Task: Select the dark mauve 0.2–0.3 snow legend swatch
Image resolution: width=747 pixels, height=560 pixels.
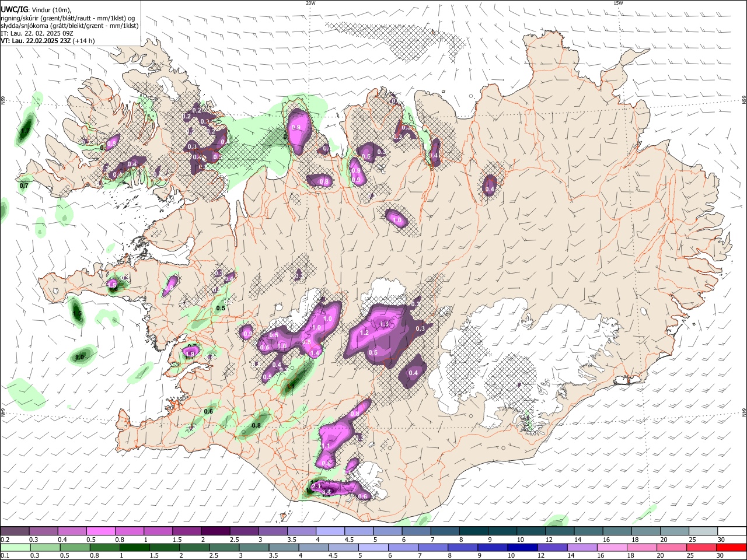Action: click(15, 531)
